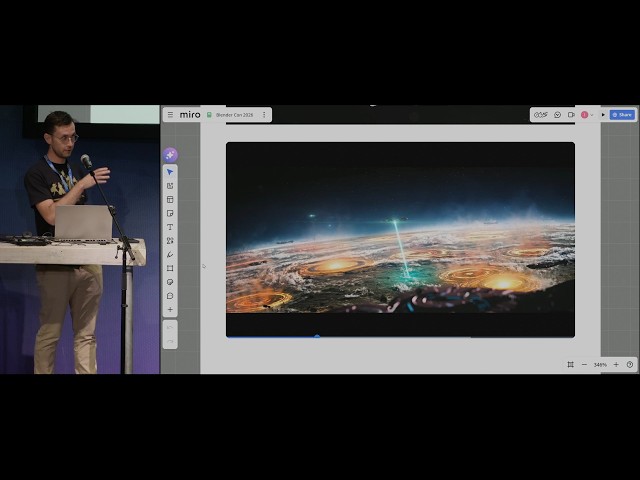Open more tools with plus icon

coord(170,309)
